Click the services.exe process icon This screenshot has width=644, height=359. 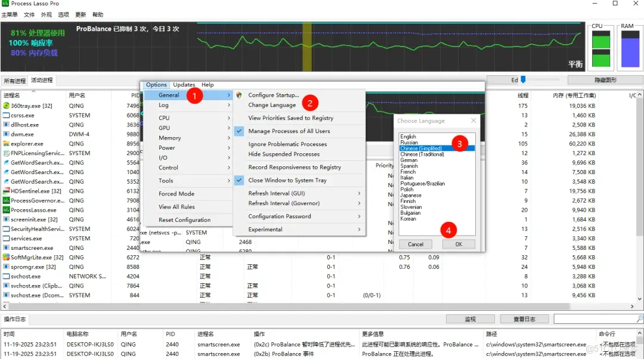pyautogui.click(x=6, y=238)
